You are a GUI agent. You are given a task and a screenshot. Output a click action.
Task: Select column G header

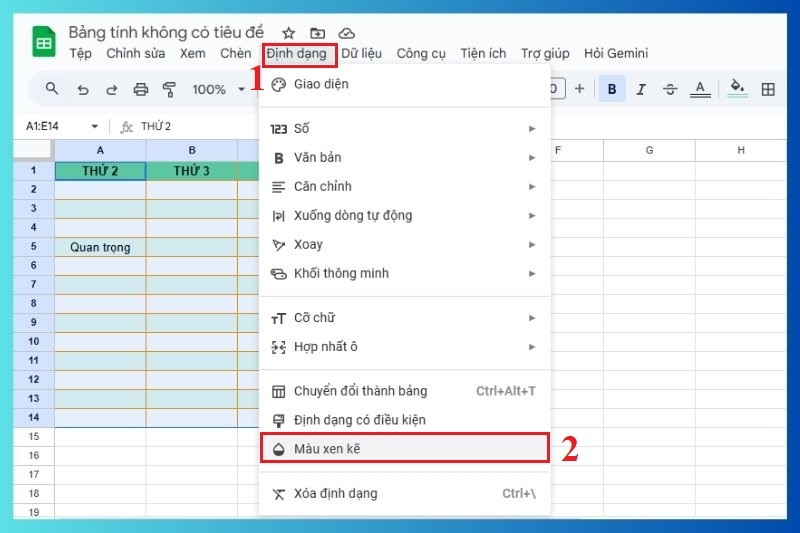tap(649, 150)
